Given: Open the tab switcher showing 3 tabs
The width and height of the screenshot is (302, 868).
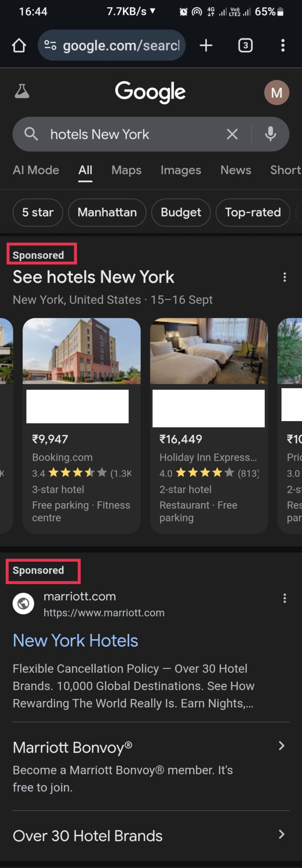Looking at the screenshot, I should tap(245, 45).
